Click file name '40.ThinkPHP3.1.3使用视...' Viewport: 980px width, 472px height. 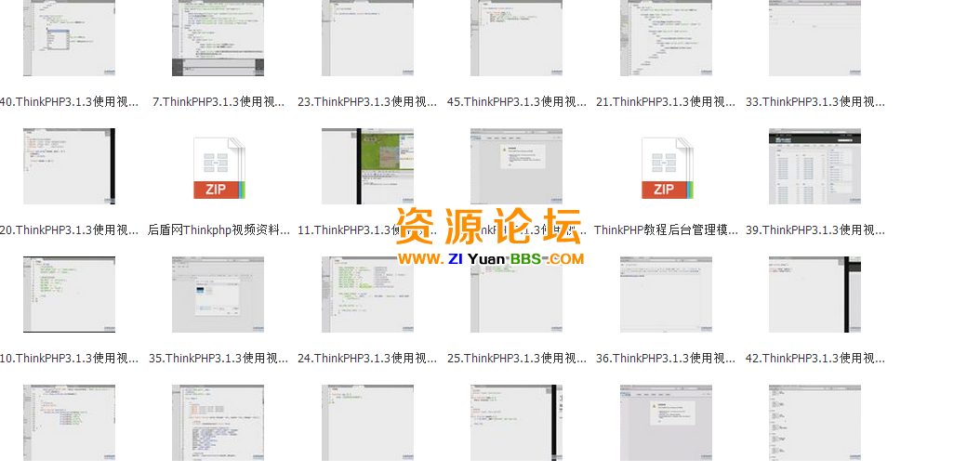[x=70, y=102]
